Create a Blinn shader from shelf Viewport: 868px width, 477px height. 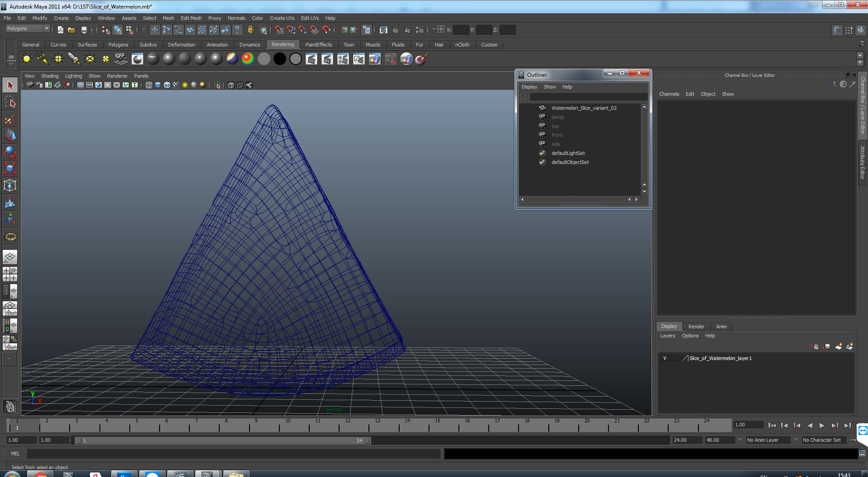coord(169,59)
